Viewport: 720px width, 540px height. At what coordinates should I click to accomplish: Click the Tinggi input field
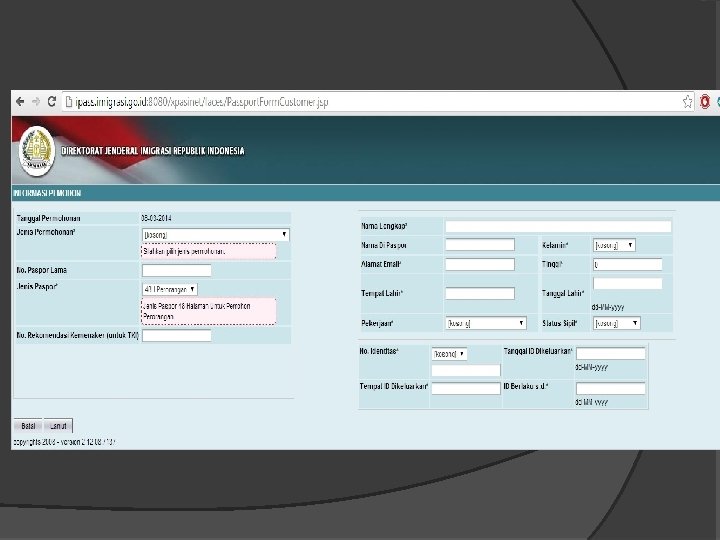tap(627, 264)
